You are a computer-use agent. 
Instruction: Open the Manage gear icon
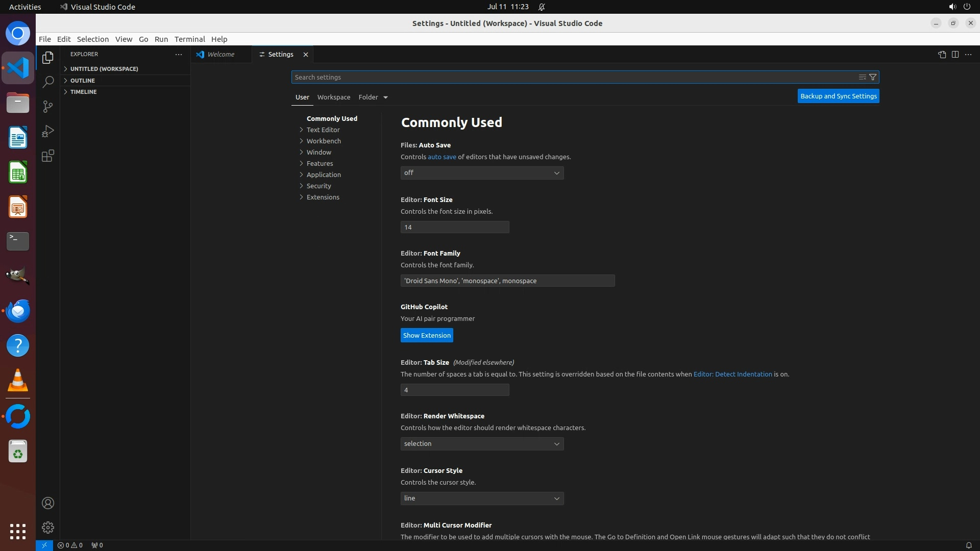tap(48, 528)
